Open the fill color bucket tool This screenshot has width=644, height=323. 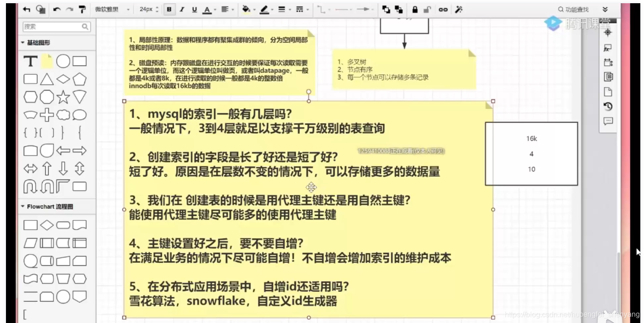pos(247,9)
